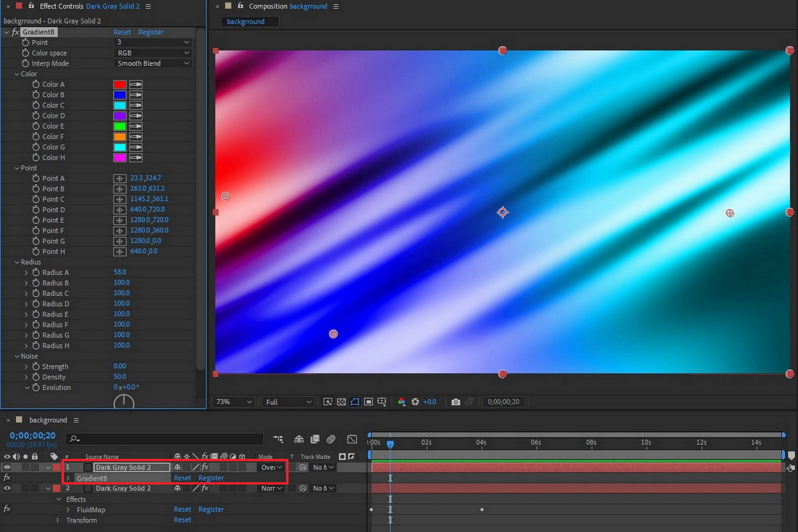Expand the Radius A property

click(26, 272)
